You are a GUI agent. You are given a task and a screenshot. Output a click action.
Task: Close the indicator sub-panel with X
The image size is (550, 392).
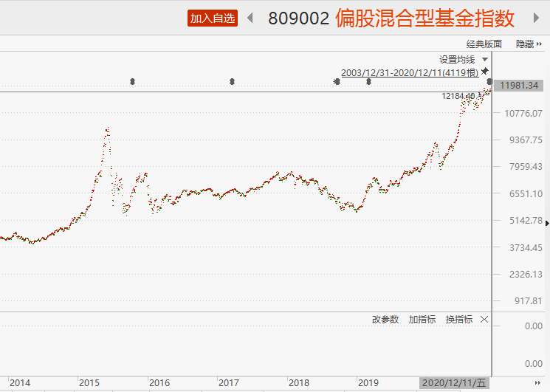pyautogui.click(x=484, y=320)
